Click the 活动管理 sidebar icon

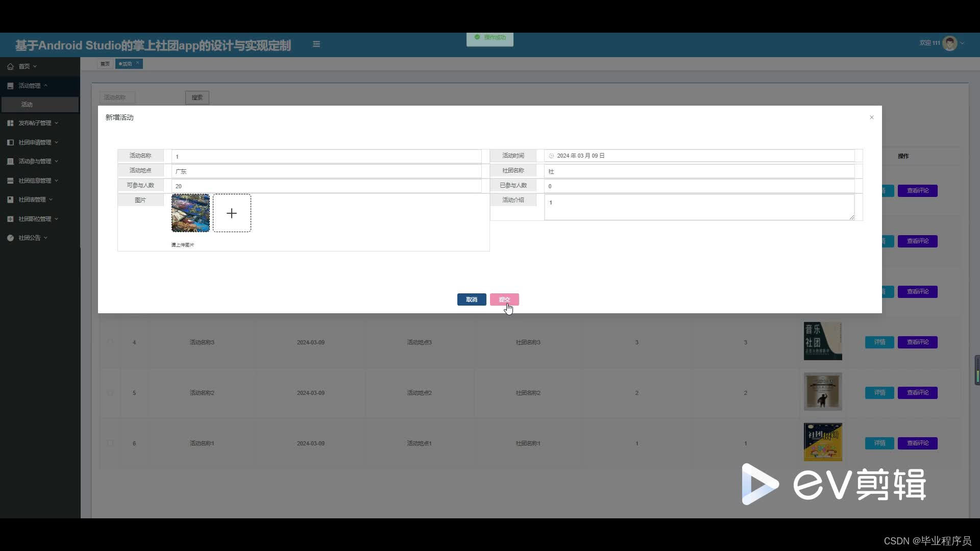click(x=10, y=86)
